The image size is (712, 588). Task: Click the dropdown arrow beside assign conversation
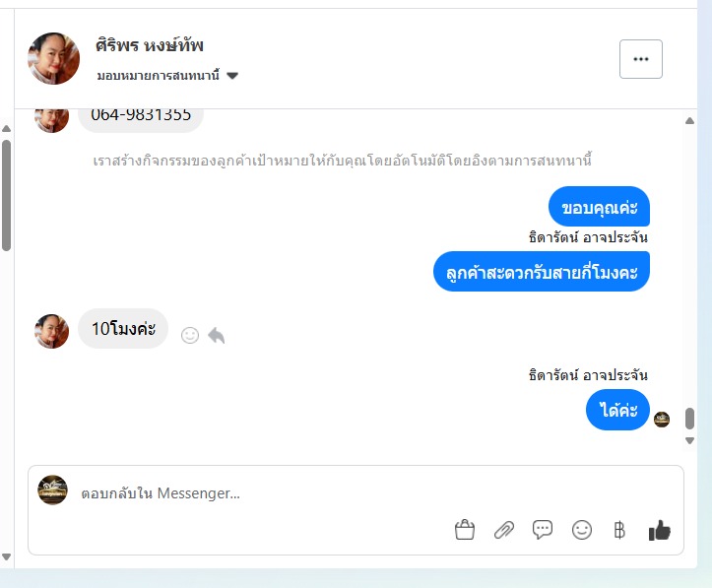(x=232, y=76)
